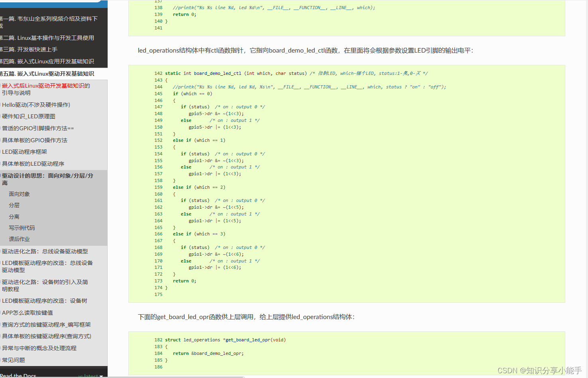Open 具体单板的按键驱动程序(查询方式) page
The height and width of the screenshot is (378, 588).
pos(47,336)
